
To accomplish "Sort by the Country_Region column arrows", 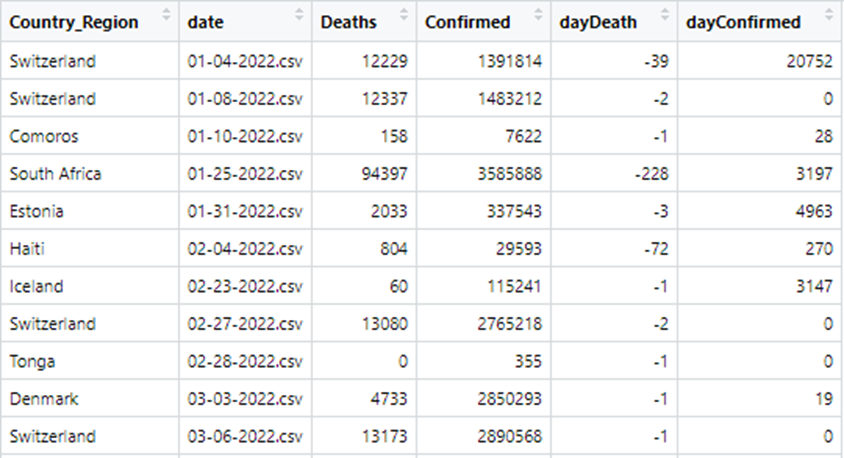I will 166,15.
